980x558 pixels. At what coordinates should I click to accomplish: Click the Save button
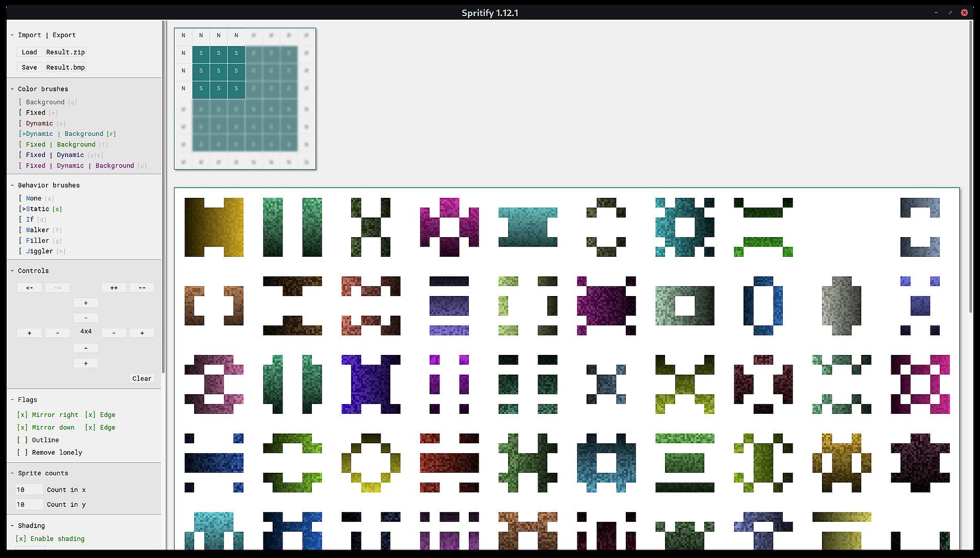pyautogui.click(x=29, y=67)
